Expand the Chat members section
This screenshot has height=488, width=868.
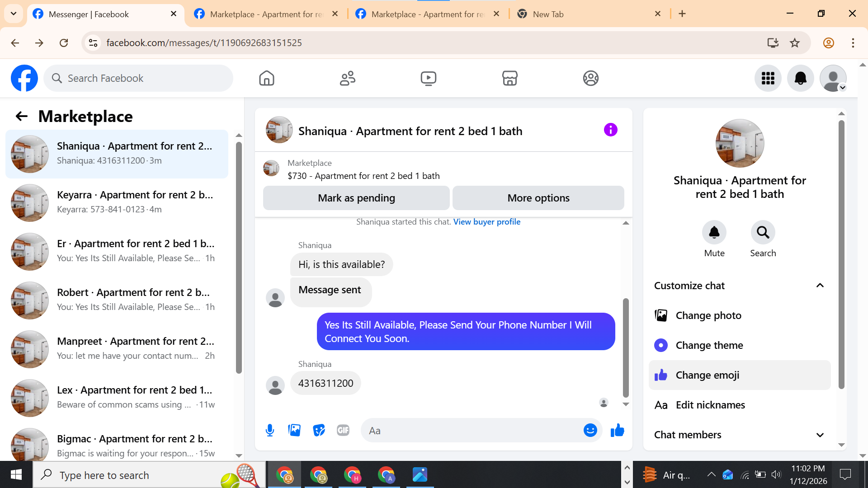point(820,435)
